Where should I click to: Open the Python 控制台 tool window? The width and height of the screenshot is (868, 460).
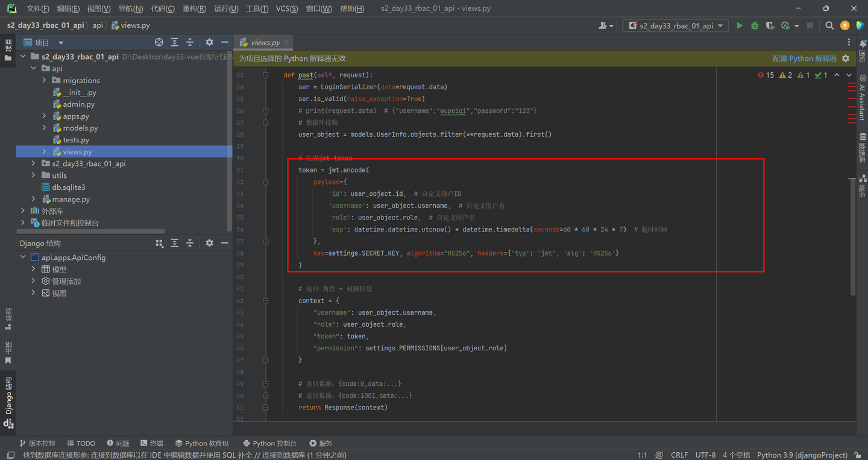pos(269,443)
